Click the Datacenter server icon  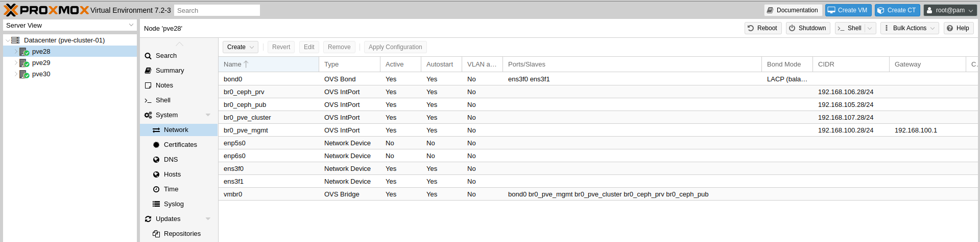tap(15, 40)
